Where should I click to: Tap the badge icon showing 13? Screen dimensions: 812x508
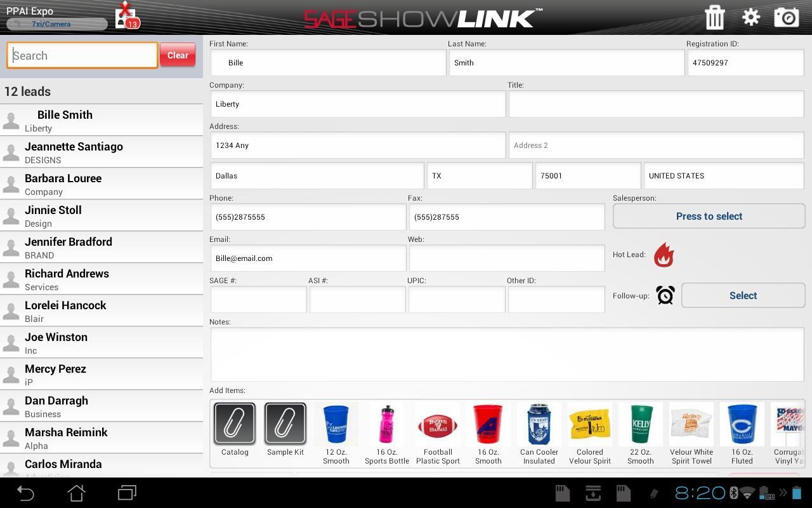(x=127, y=16)
